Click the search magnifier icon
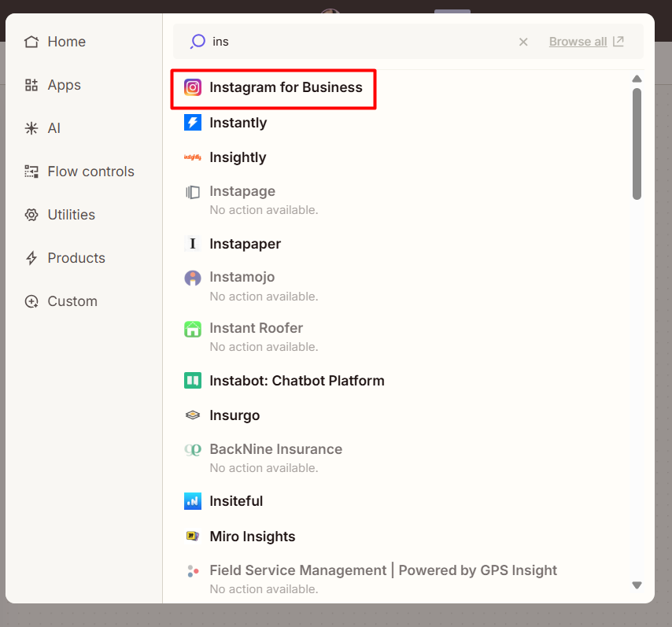The height and width of the screenshot is (627, 672). click(x=198, y=42)
